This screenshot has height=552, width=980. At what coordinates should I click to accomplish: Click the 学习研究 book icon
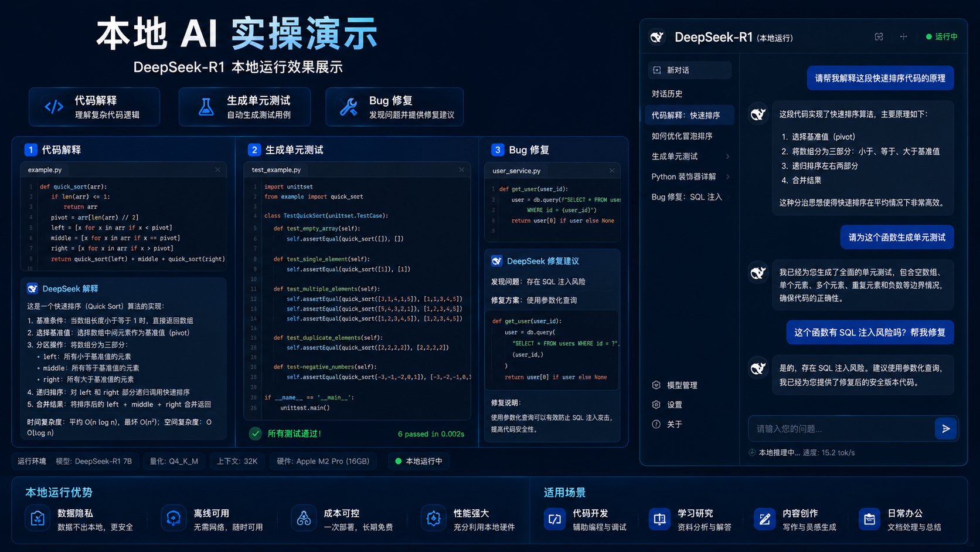(x=659, y=519)
